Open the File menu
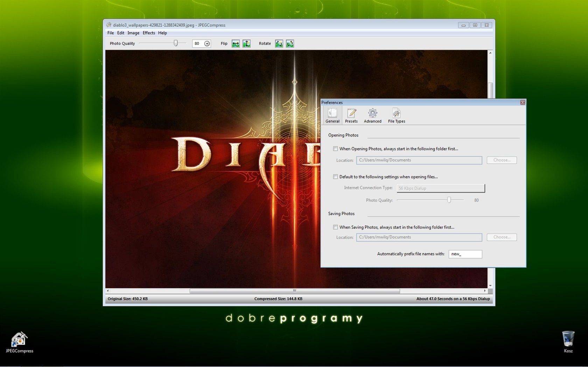The height and width of the screenshot is (367, 588). pos(111,33)
